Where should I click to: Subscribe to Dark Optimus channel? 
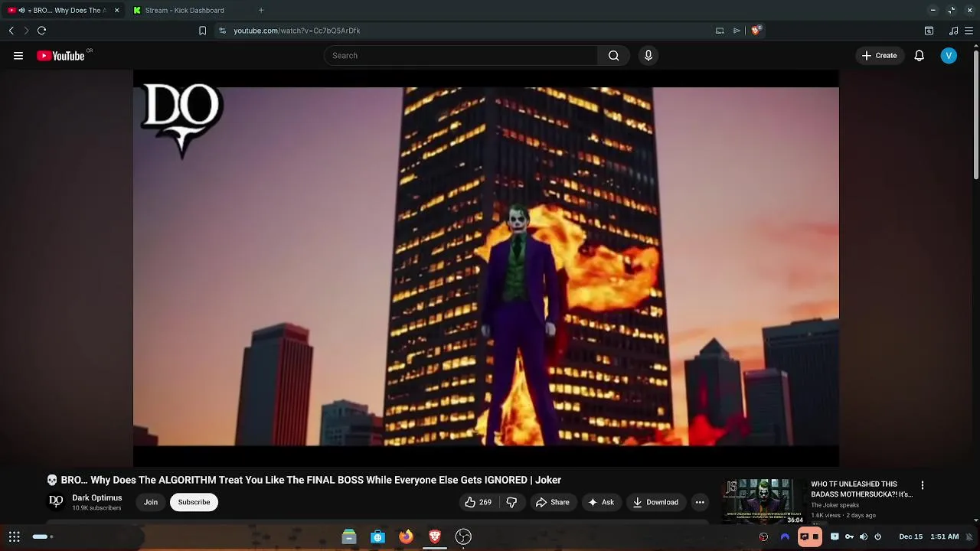coord(194,502)
